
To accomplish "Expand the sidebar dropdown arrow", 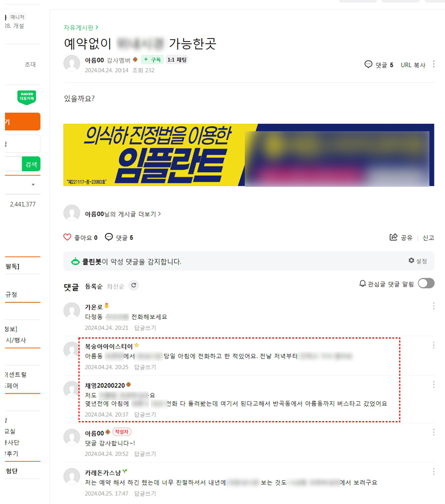I will (33, 184).
